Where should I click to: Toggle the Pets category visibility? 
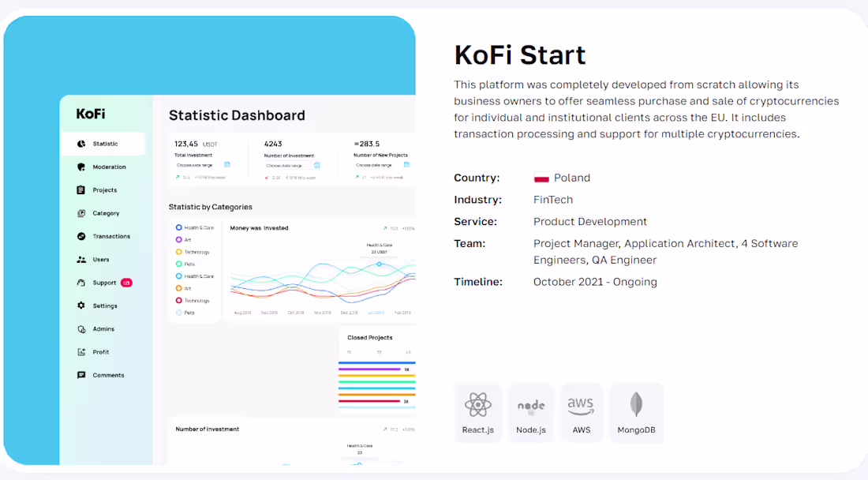[178, 264]
